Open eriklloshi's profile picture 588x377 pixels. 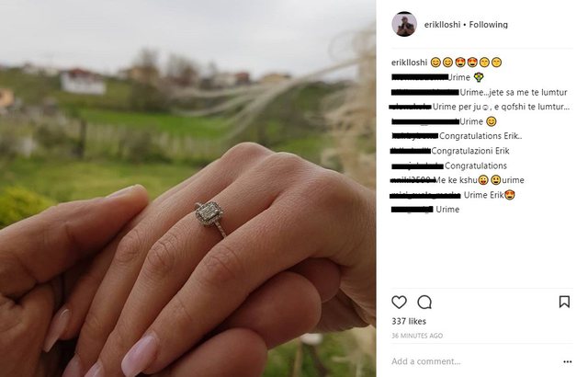[404, 25]
